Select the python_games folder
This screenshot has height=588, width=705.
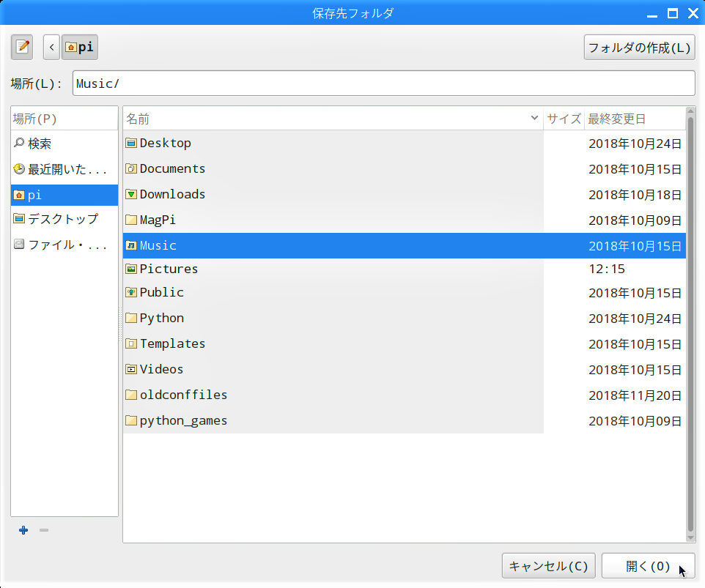183,420
